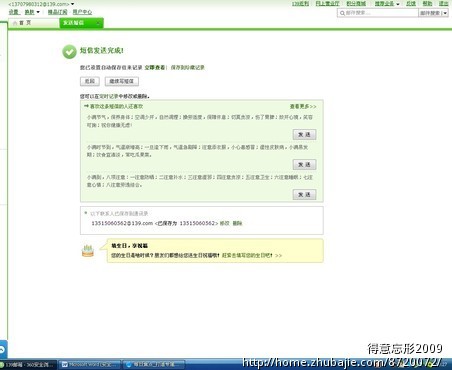Expand the 邮件搜索 search type dropdown
Image resolution: width=452 pixels, height=370 pixels.
click(445, 13)
